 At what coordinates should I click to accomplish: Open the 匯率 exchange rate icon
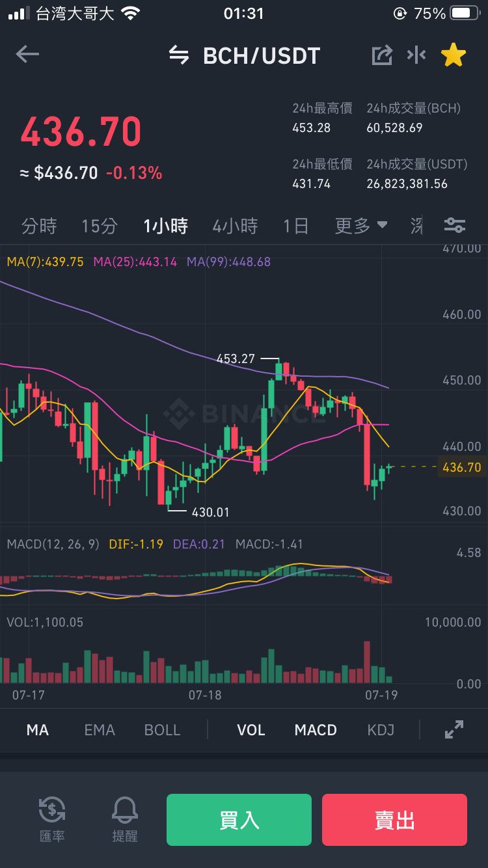(52, 819)
